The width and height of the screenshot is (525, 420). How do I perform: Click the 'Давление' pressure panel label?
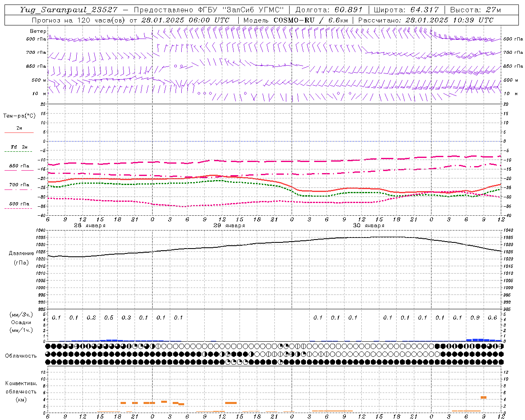(21, 253)
